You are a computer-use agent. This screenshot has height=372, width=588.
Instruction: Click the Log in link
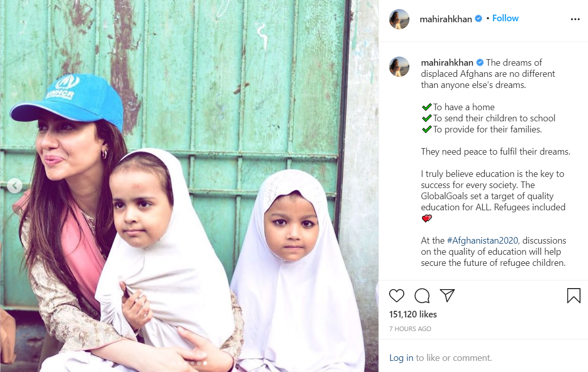[x=401, y=358]
